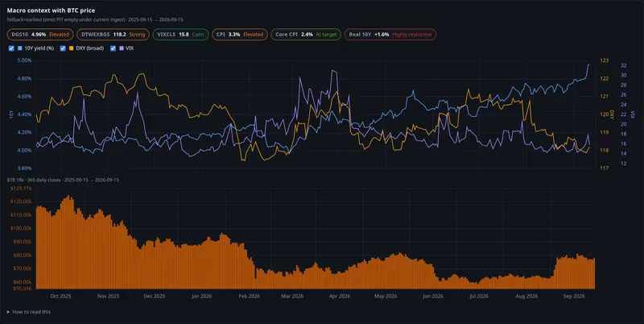The width and height of the screenshot is (644, 324).
Task: Click the 'Macro context with BTC price' title
Action: 51,10
